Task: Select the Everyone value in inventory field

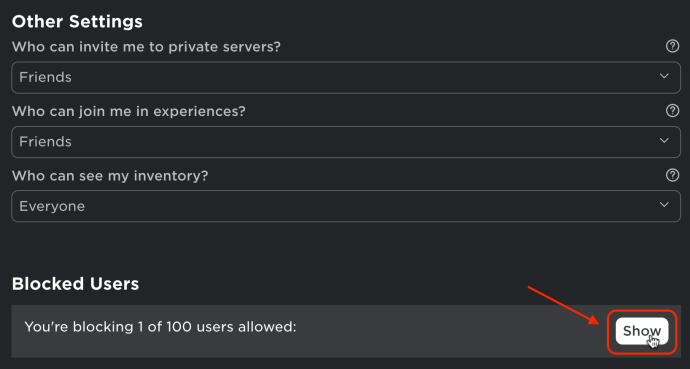Action: (52, 206)
